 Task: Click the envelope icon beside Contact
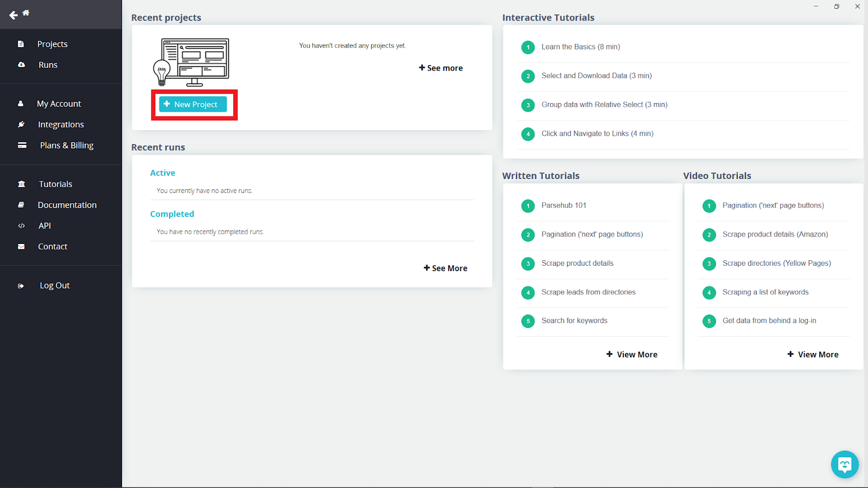(21, 246)
